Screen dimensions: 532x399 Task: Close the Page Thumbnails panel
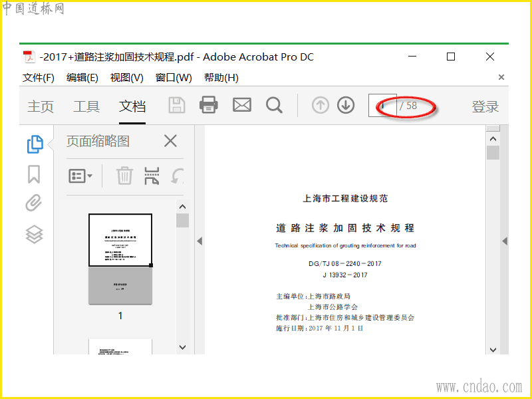click(170, 141)
